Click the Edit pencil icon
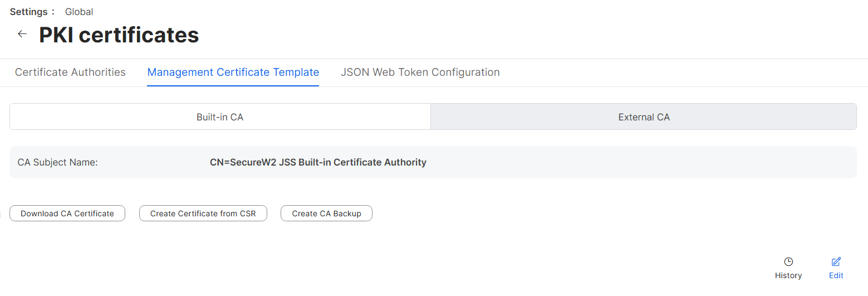 pyautogui.click(x=836, y=262)
